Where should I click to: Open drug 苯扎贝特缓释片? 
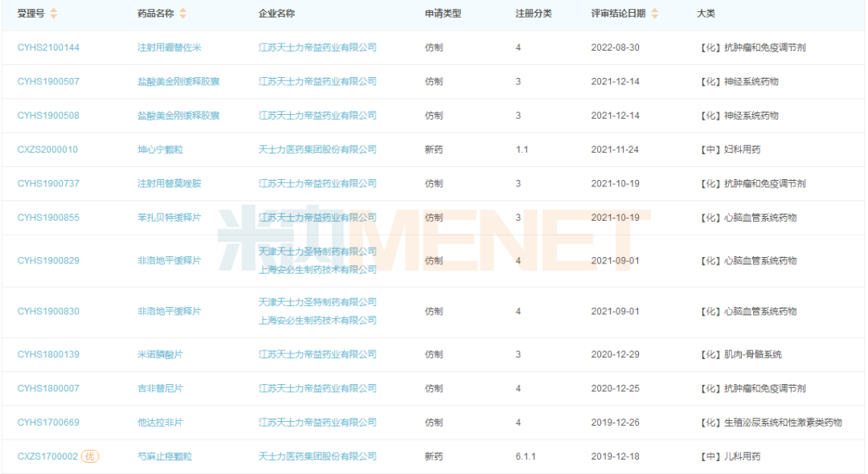coord(170,218)
